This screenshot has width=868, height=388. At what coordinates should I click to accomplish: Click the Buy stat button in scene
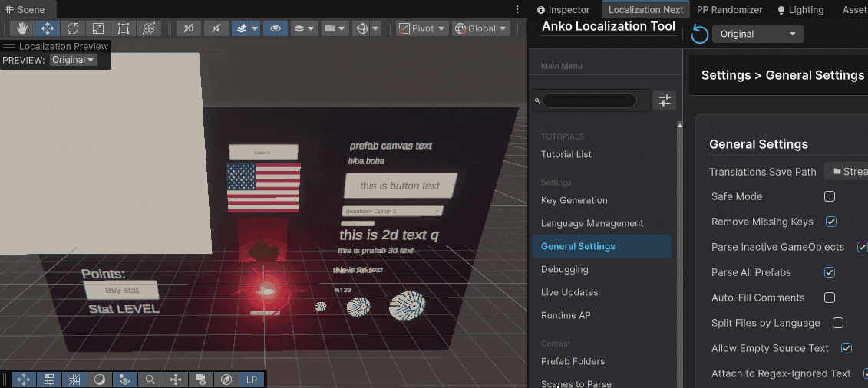[122, 291]
